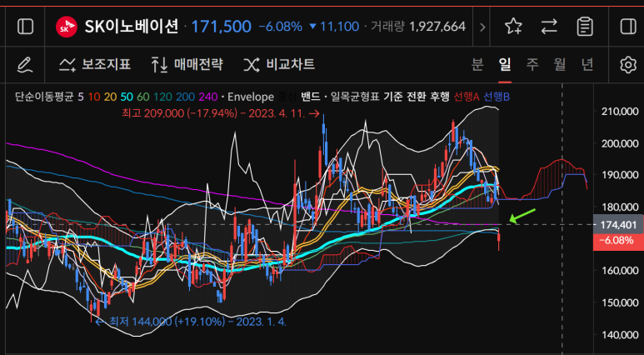The width and height of the screenshot is (644, 355).
Task: Click 단순이동평균 indicator label
Action: [x=44, y=97]
